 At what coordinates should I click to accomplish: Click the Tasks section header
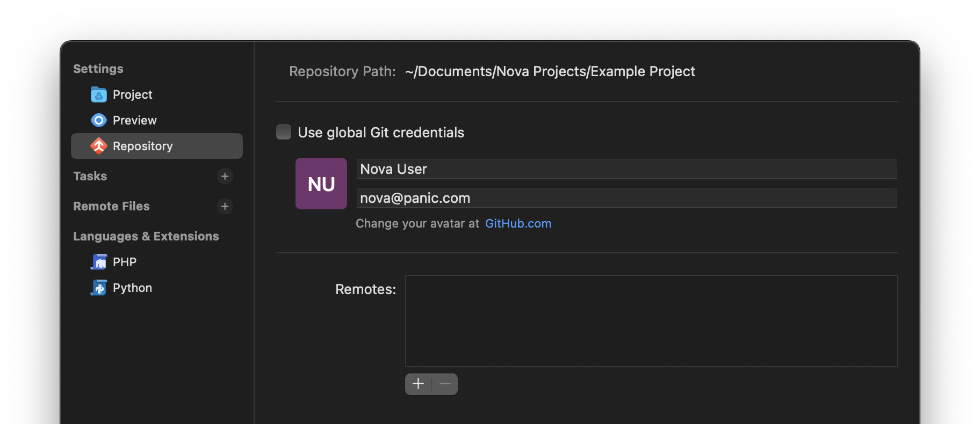point(90,176)
